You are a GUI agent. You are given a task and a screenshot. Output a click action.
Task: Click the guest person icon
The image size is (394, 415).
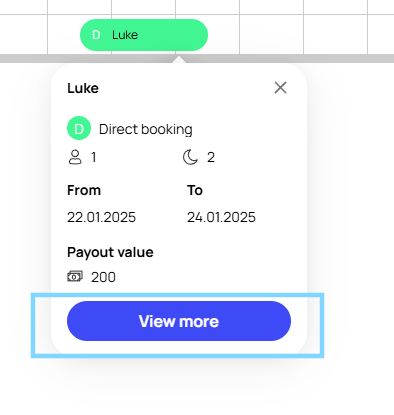75,157
